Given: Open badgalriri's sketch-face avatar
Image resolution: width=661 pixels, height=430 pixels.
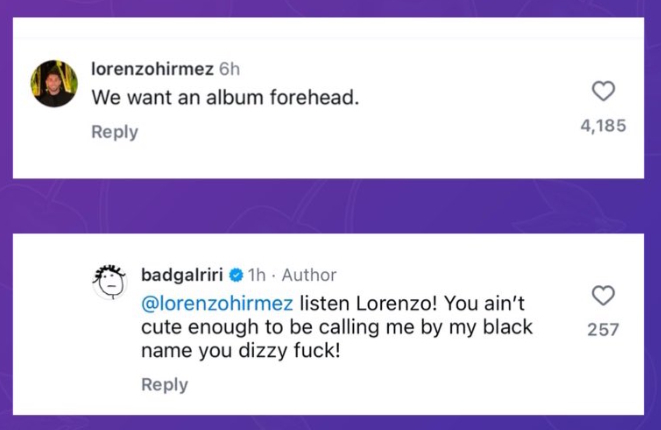Looking at the screenshot, I should tap(110, 283).
